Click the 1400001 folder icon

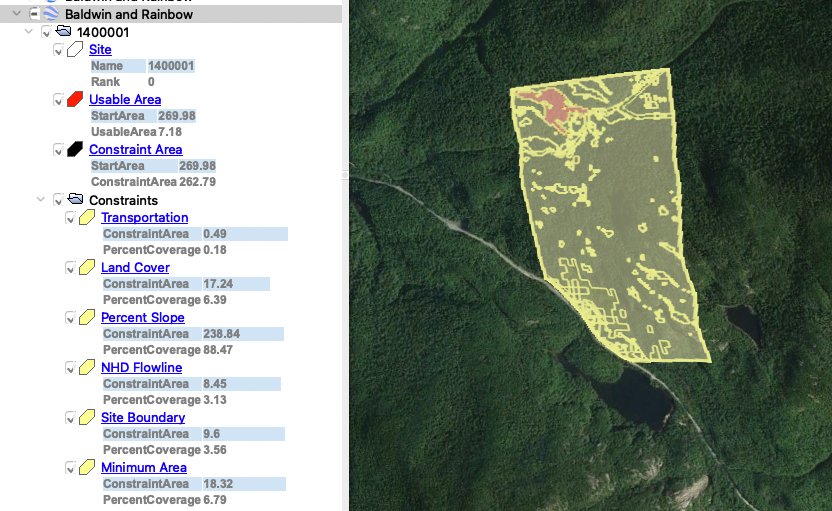coord(64,31)
